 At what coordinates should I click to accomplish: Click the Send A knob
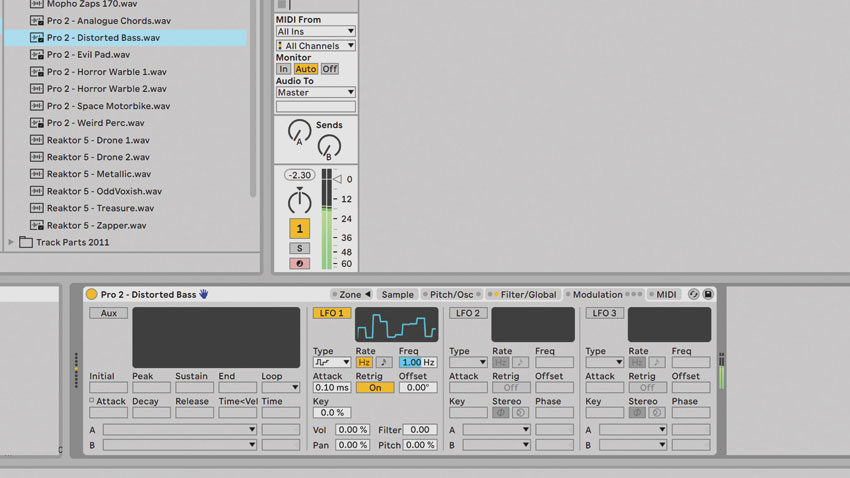coord(299,131)
